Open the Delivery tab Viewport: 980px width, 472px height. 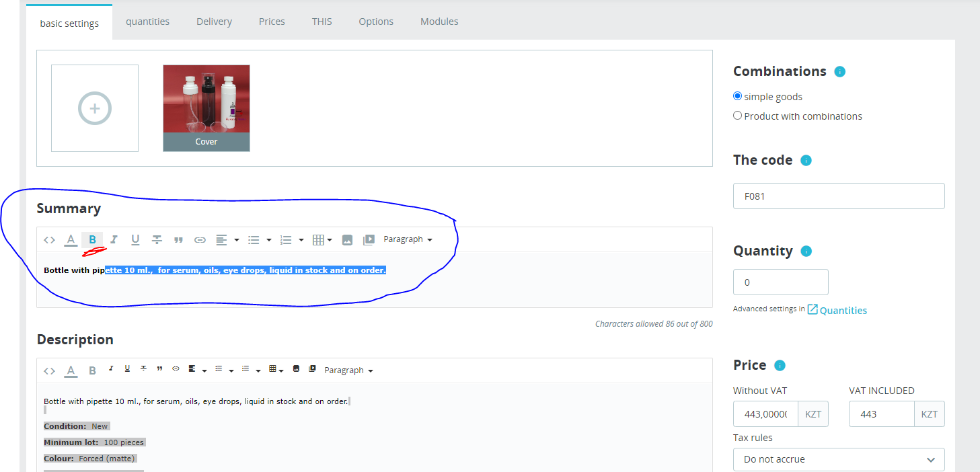coord(214,22)
